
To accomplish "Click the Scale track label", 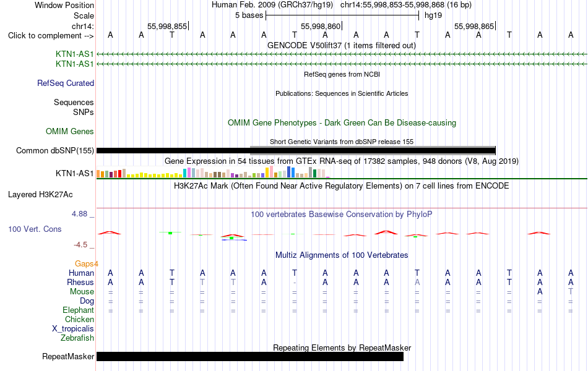I will pos(84,15).
